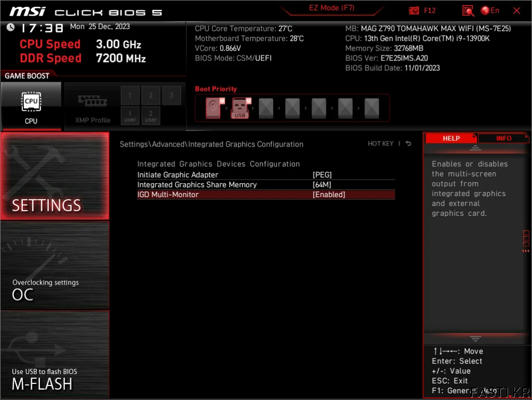
Task: Open the BIOS search magnifier icon
Action: (468, 11)
